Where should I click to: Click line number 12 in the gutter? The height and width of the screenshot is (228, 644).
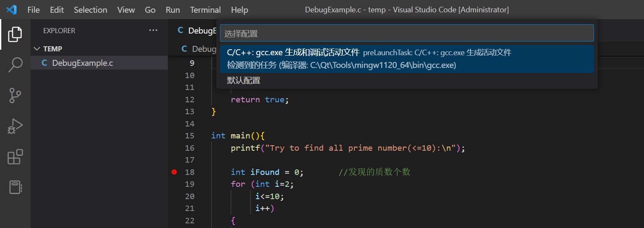[190, 99]
